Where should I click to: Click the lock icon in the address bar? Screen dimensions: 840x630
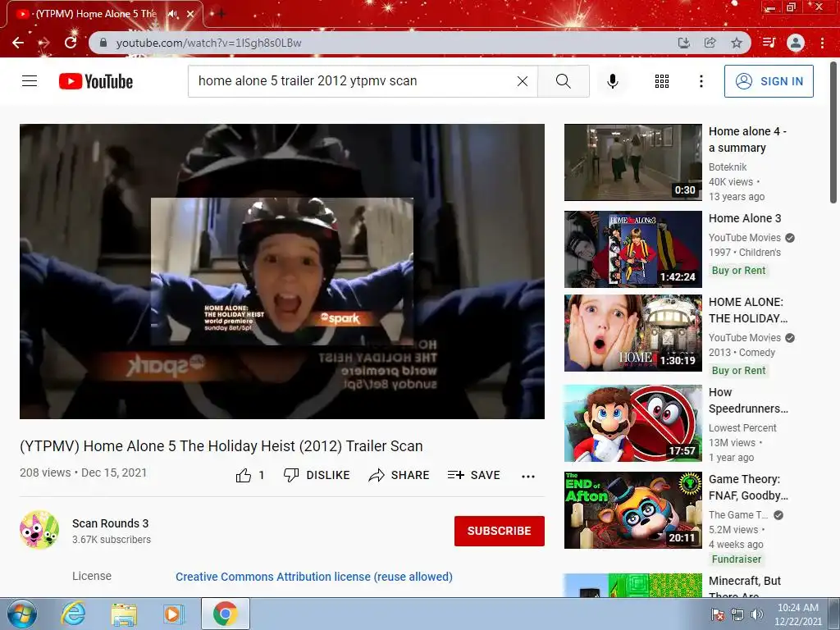[x=103, y=43]
